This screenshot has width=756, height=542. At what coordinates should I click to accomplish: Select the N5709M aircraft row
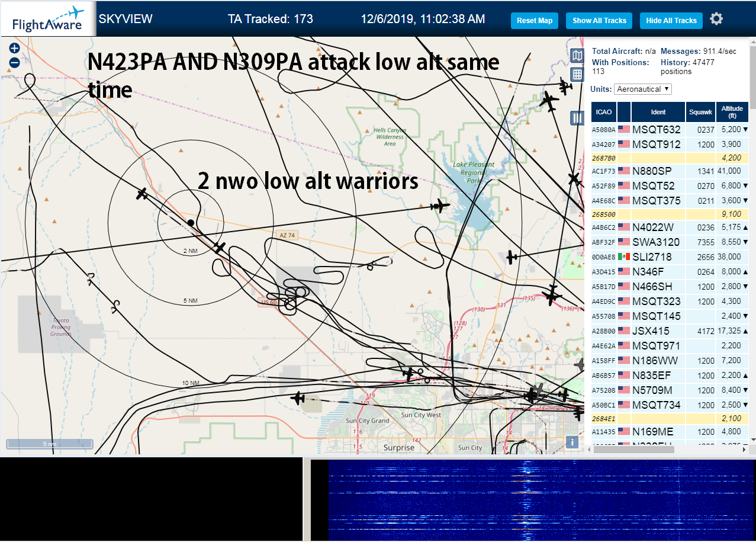670,390
